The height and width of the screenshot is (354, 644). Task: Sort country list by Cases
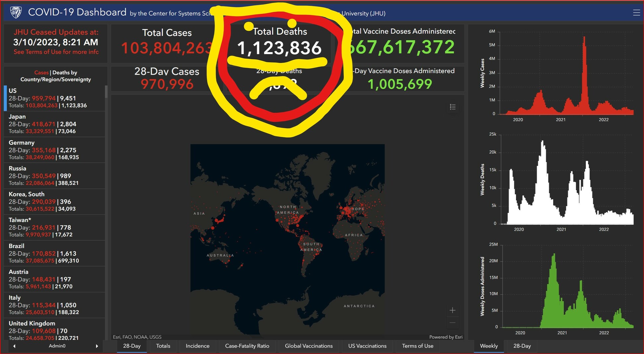[41, 73]
